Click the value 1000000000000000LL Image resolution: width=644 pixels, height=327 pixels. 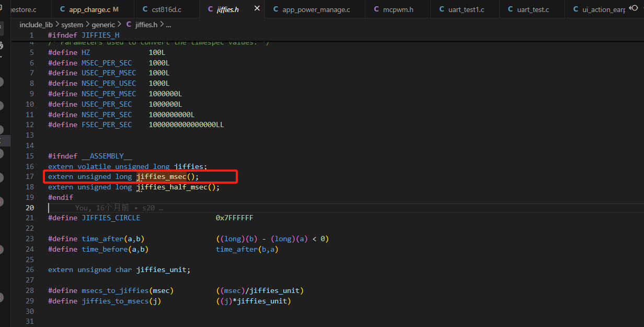[187, 125]
